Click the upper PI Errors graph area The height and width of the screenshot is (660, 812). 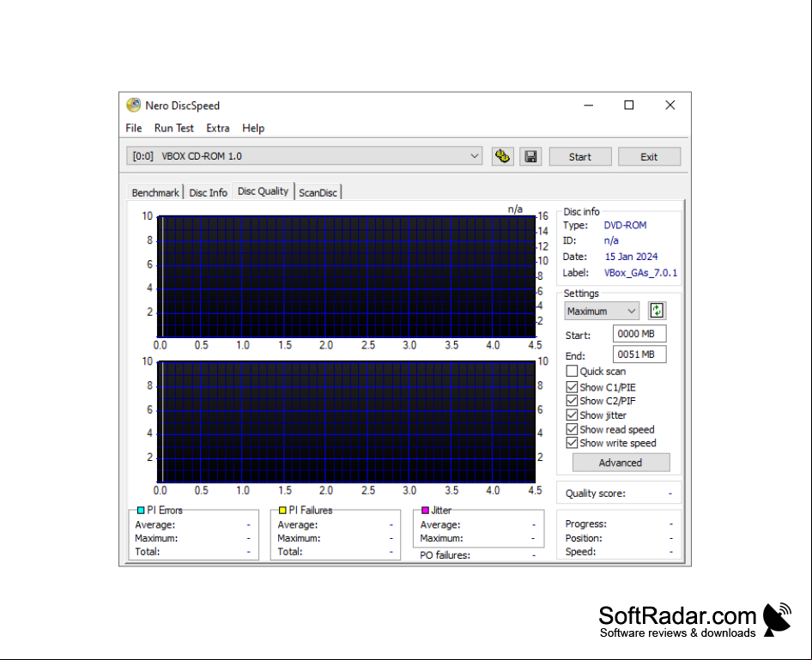point(346,277)
